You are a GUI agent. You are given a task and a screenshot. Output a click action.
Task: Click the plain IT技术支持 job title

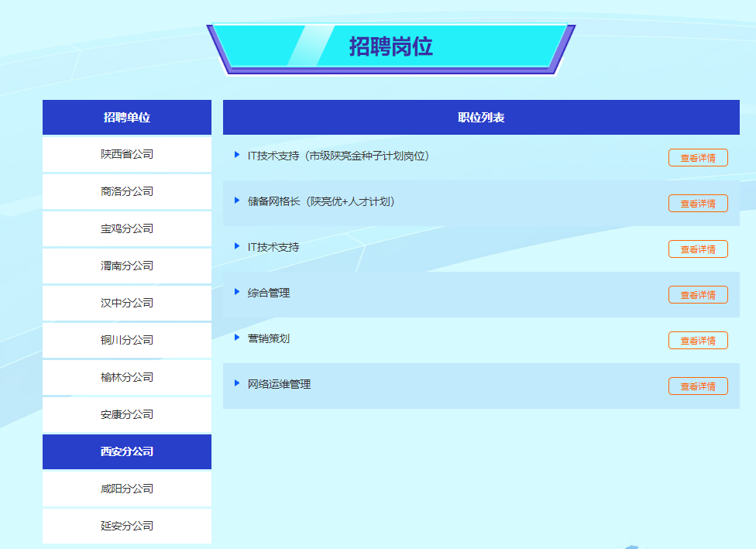pyautogui.click(x=273, y=247)
